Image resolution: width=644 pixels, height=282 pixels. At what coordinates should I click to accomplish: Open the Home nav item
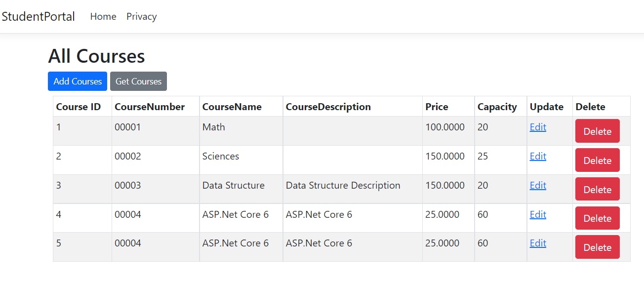[103, 16]
